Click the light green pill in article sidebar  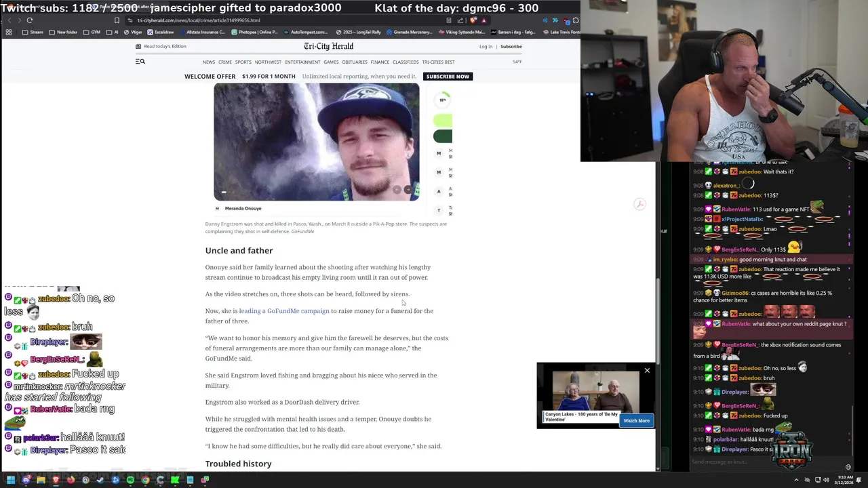443,121
